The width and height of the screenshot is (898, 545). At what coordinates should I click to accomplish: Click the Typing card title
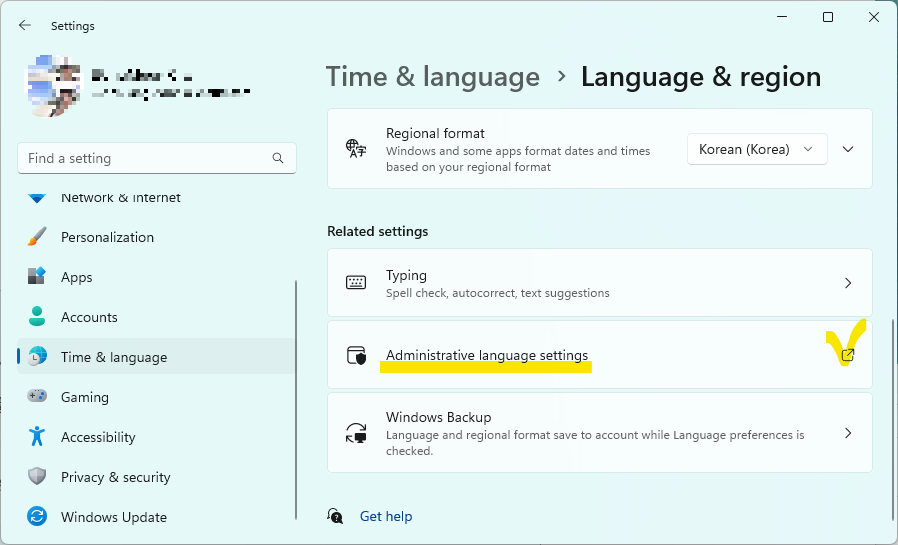coord(406,275)
